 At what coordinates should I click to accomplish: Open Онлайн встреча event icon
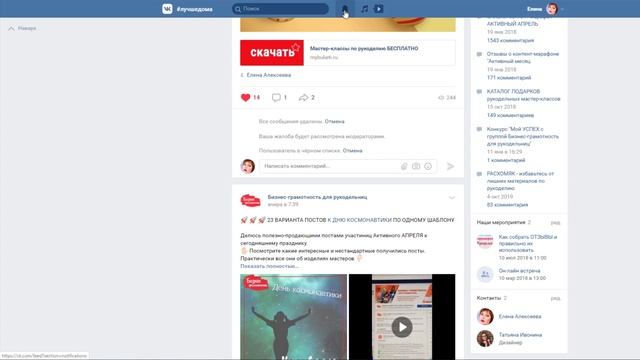(485, 274)
